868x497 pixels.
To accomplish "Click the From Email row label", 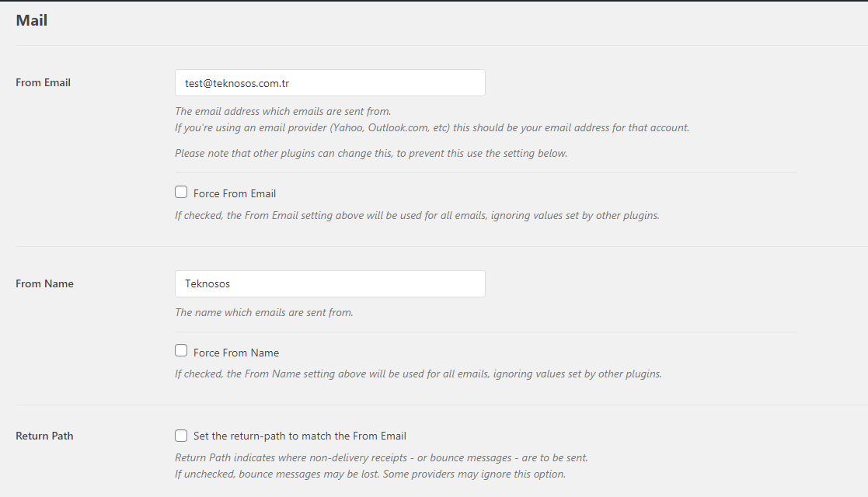I will [44, 82].
